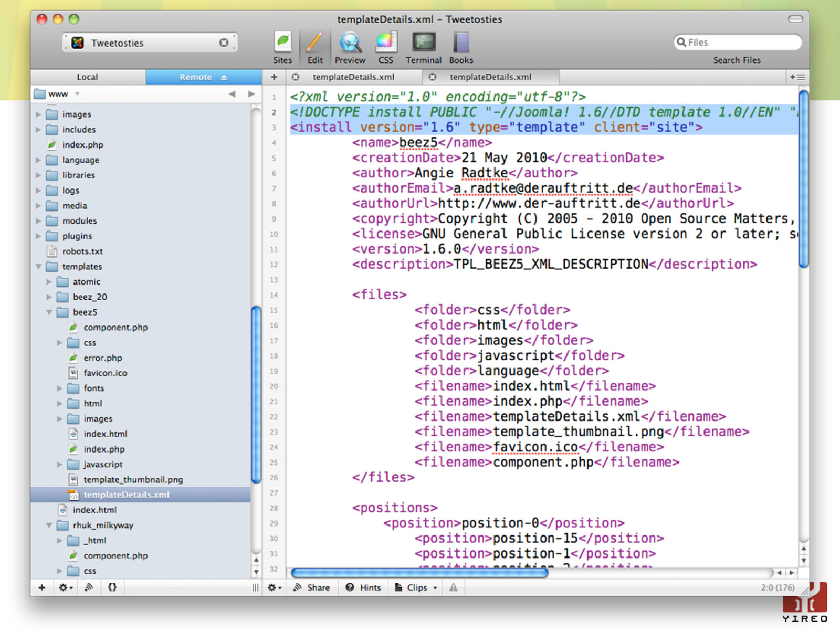
Task: Expand the atomic folder
Action: 49,282
